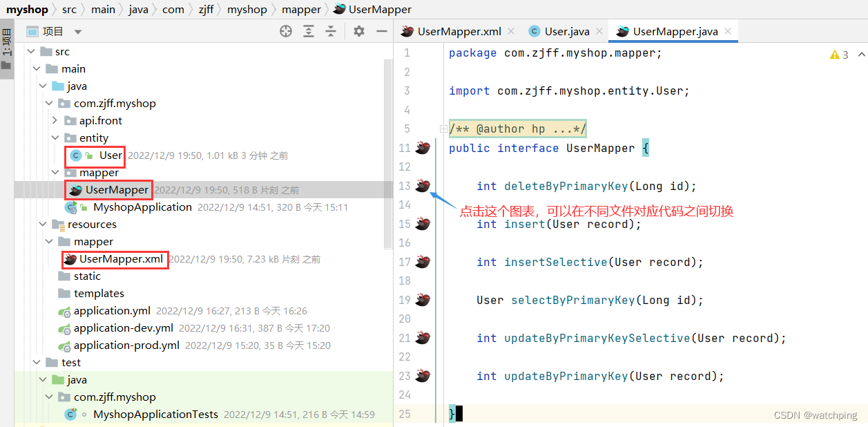Click MyBatis gutter icon beside deleteByPrimaryKey
The height and width of the screenshot is (427, 868).
[423, 186]
